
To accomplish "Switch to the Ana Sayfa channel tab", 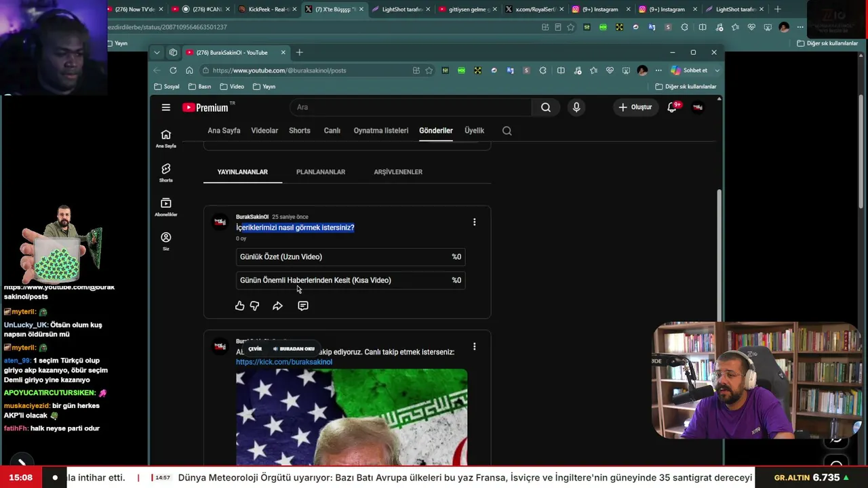I will coord(224,131).
